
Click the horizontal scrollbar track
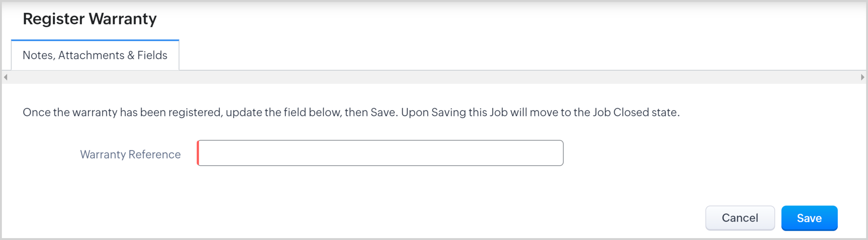click(x=434, y=77)
